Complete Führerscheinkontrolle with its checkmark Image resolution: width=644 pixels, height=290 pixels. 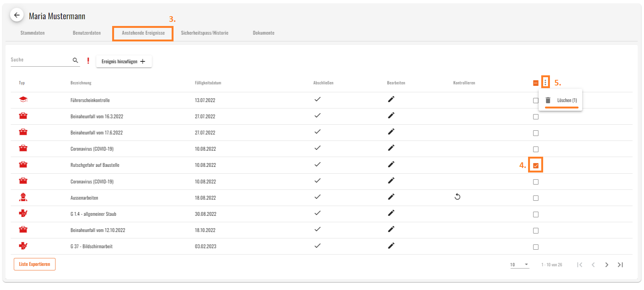pyautogui.click(x=317, y=99)
